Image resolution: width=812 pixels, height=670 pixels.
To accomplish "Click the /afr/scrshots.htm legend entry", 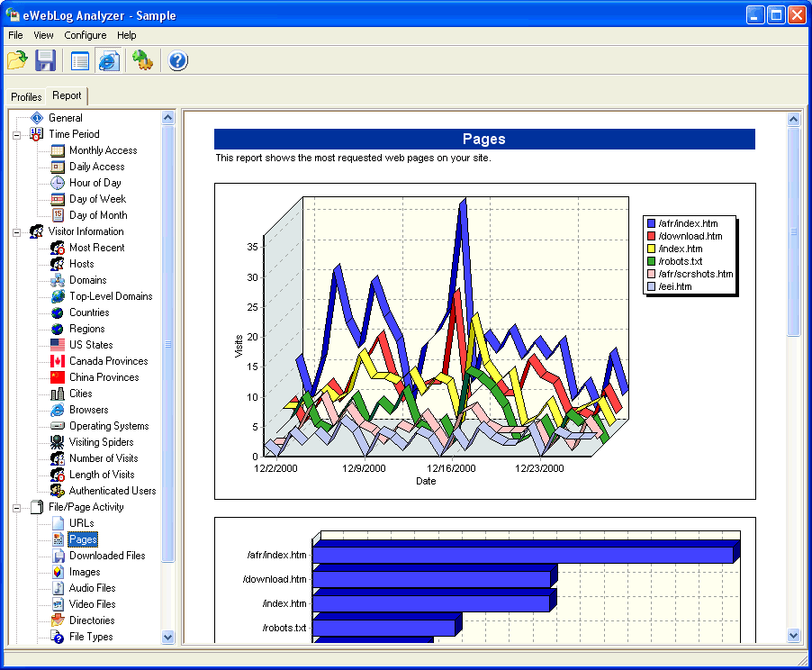I will pos(690,274).
